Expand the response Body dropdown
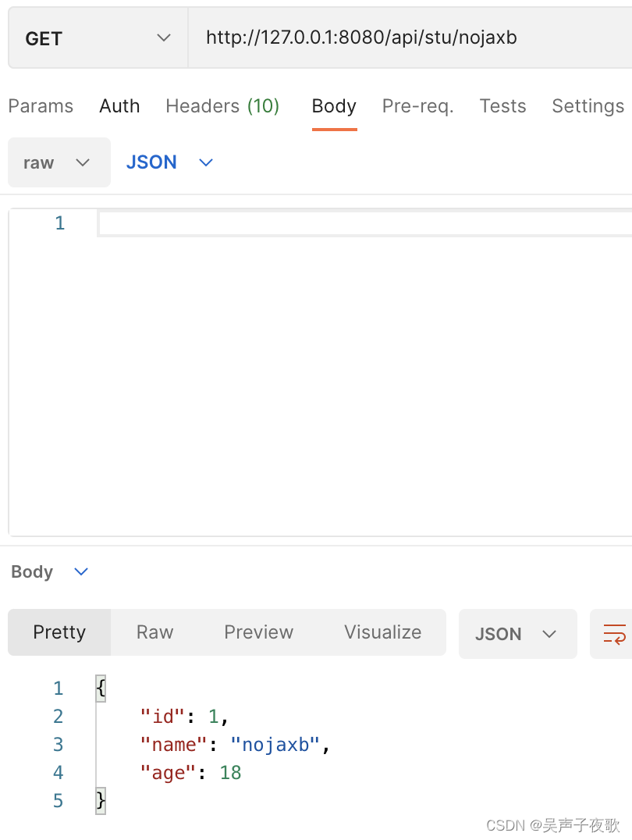Screen dimensions: 632x840 click(49, 571)
